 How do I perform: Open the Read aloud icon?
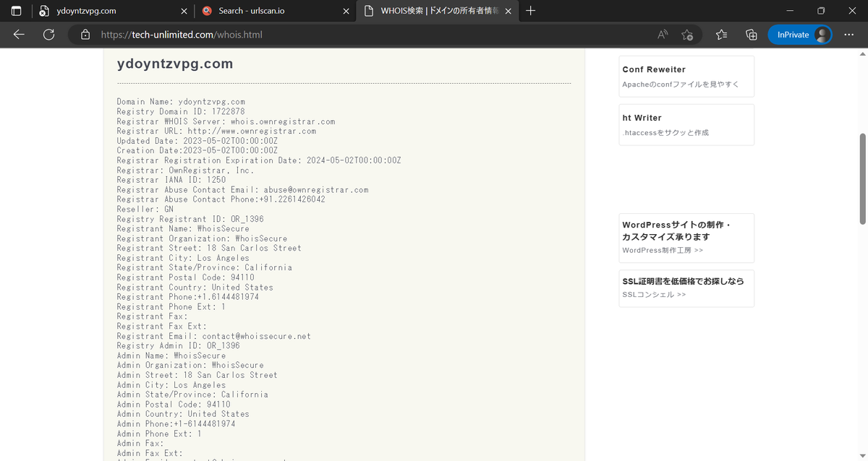click(663, 35)
